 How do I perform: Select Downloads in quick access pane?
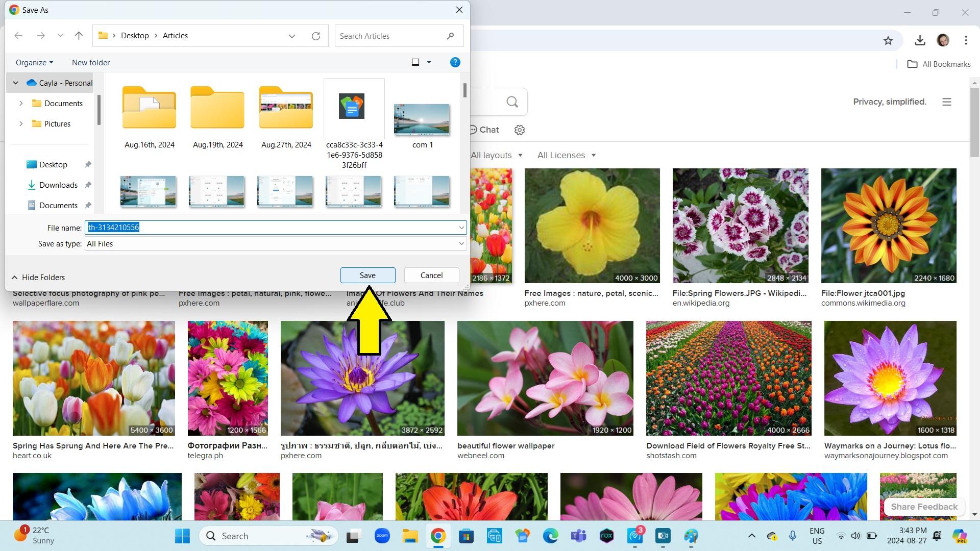[58, 185]
